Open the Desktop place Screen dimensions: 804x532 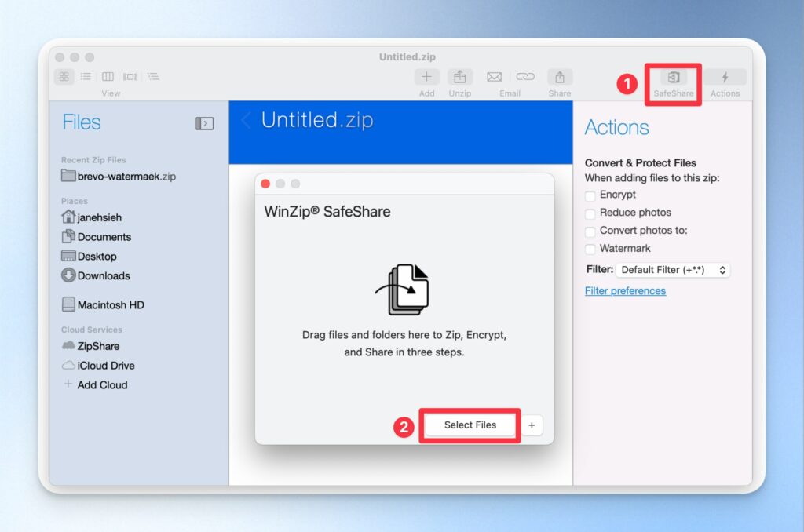90,257
